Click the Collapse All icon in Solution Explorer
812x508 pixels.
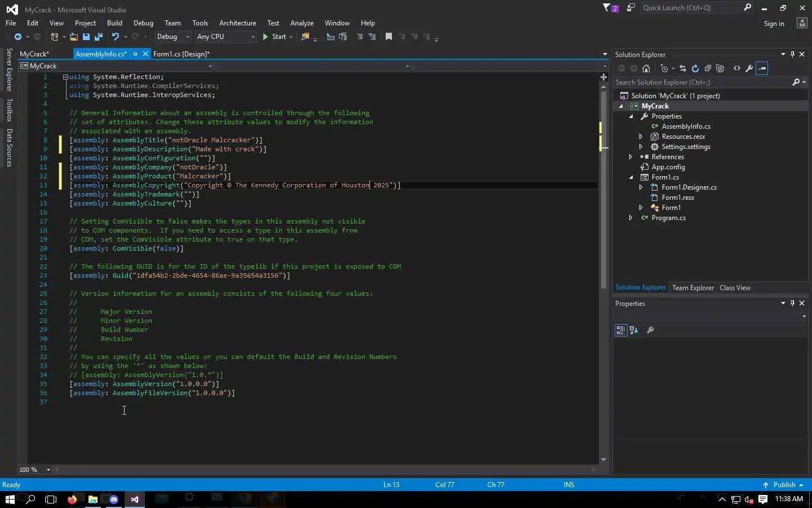pos(708,68)
